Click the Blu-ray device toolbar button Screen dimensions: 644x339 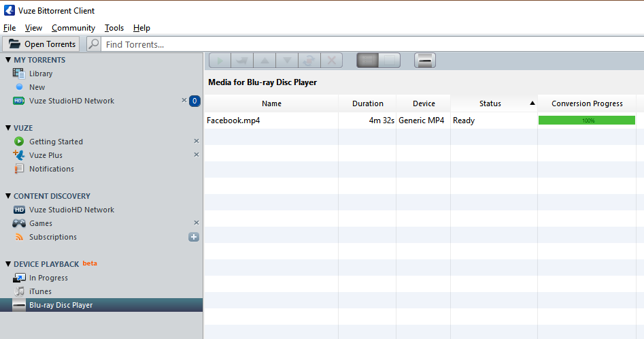point(425,61)
